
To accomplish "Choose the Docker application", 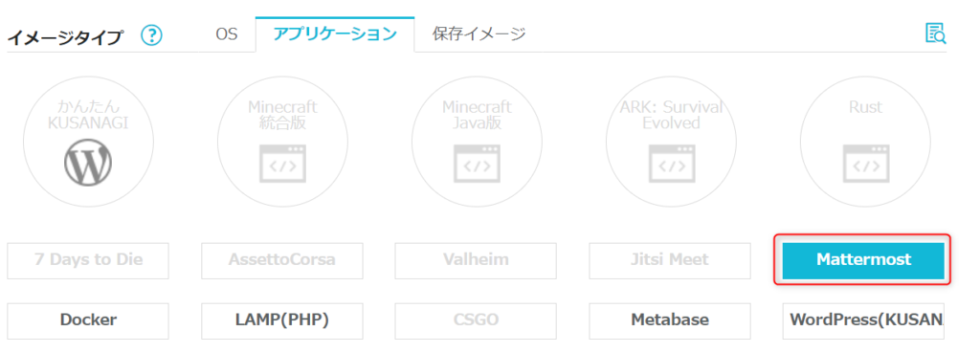I will click(88, 320).
